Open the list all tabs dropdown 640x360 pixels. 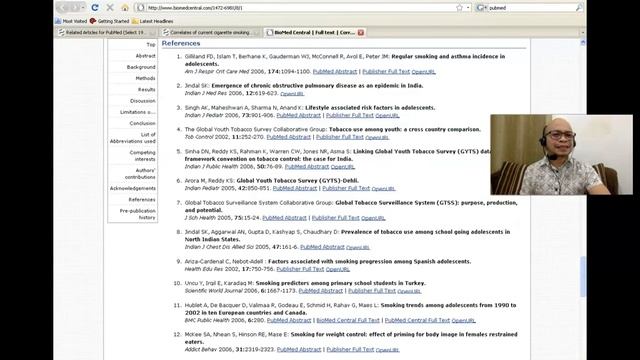coord(582,32)
